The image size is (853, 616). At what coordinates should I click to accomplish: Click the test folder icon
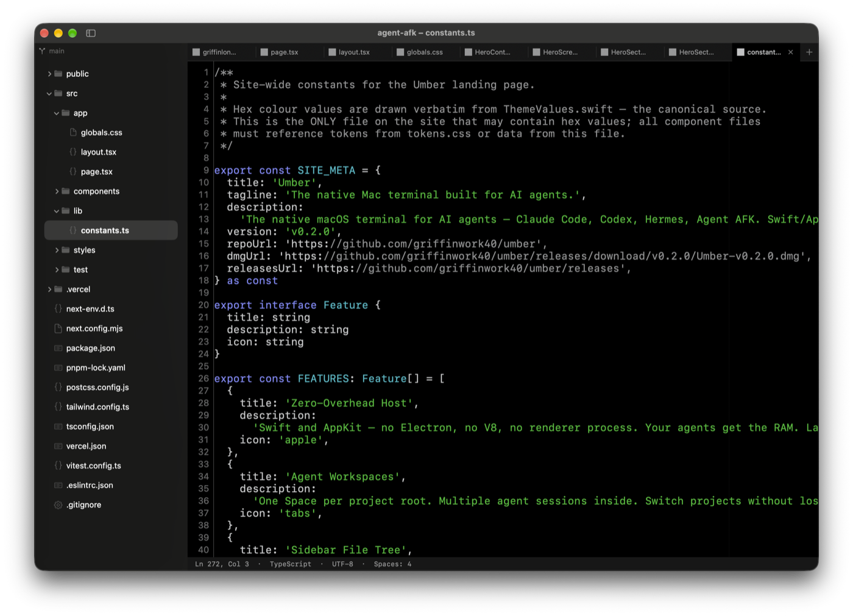(66, 269)
